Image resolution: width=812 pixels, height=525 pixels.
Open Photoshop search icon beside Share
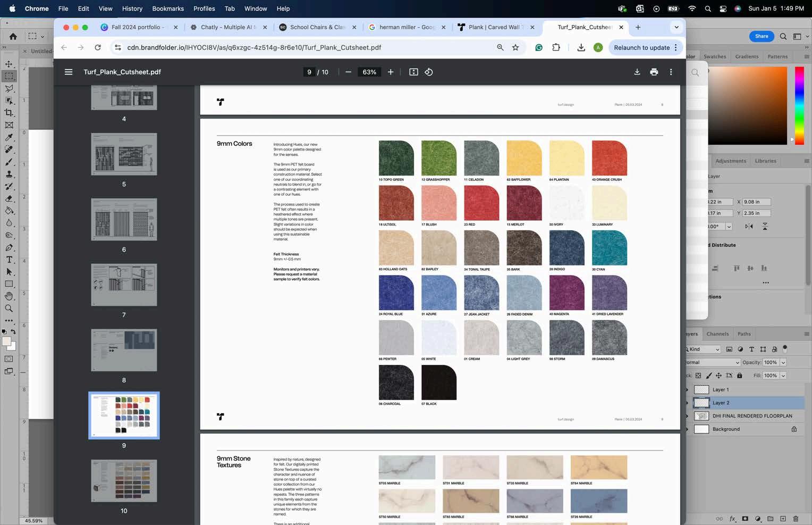pyautogui.click(x=783, y=36)
